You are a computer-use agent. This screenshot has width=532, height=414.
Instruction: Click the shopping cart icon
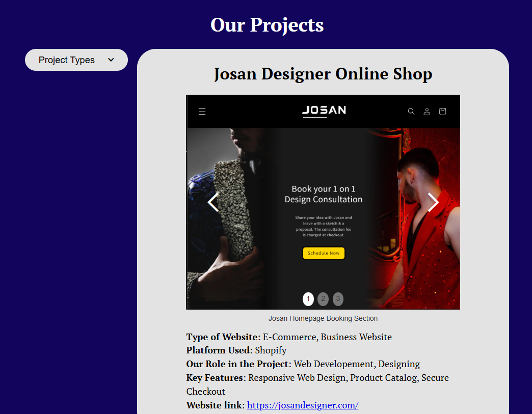coord(442,112)
